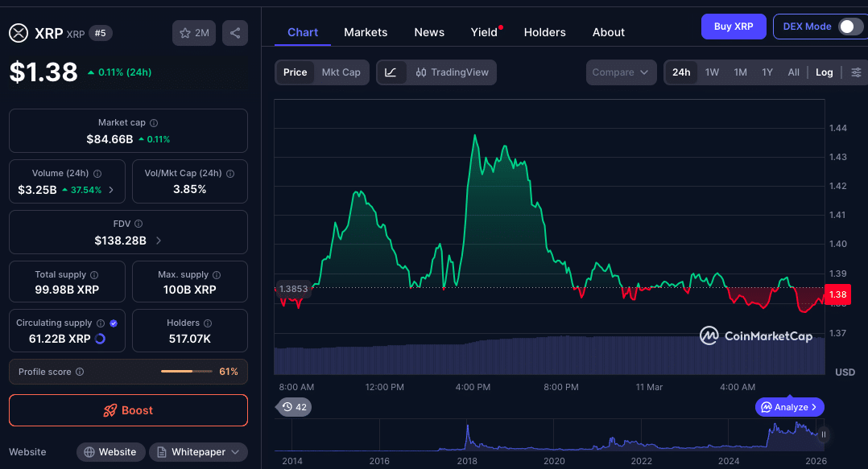Click the $138.28B FDV value
868x469 pixels.
coord(120,241)
